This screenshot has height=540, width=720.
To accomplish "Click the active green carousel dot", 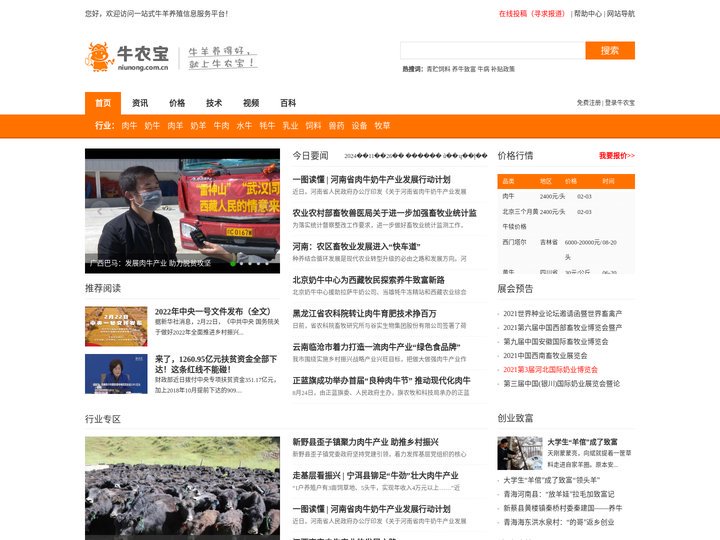I will 233,264.
